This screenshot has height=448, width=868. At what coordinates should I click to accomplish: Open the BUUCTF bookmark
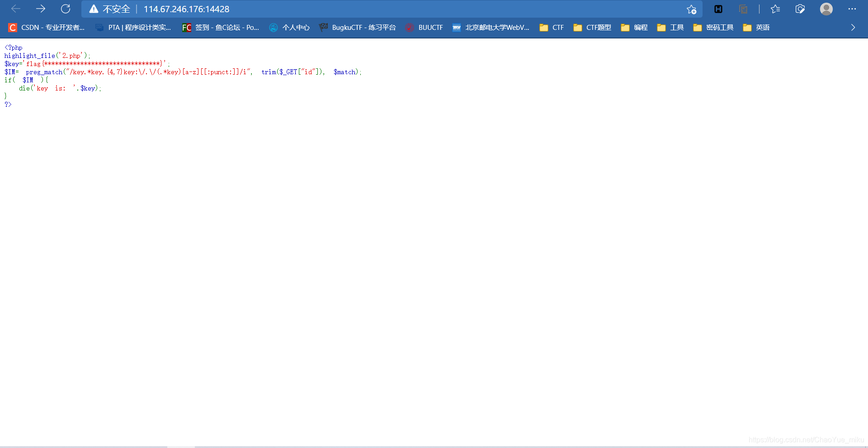[x=424, y=28]
